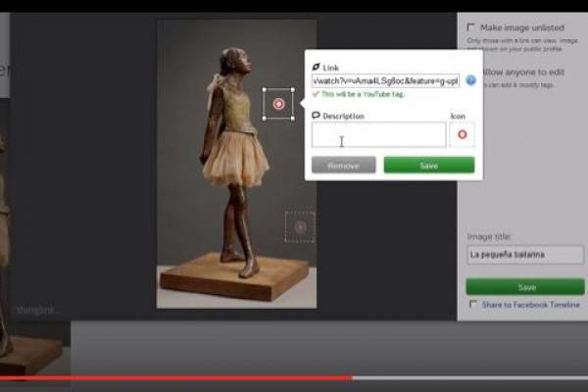Screen dimensions: 588x392
Task: Select the faded tag marker near statue's legs
Action: (300, 227)
